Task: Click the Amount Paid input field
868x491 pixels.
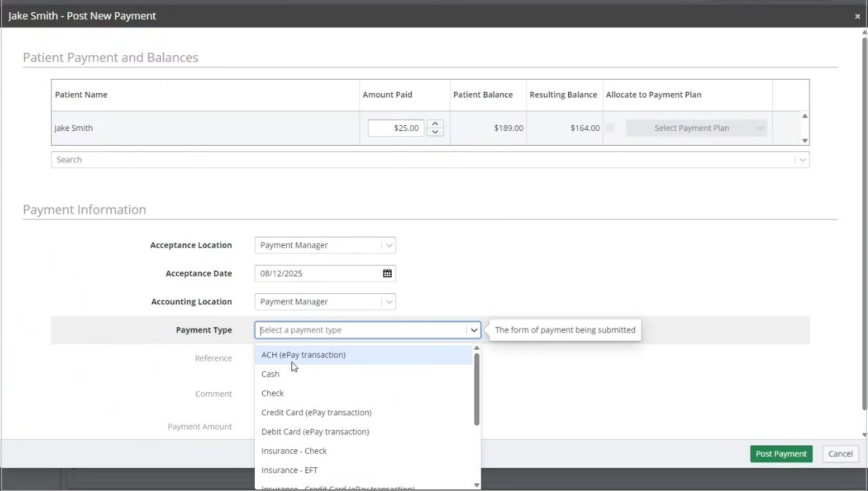Action: 395,128
